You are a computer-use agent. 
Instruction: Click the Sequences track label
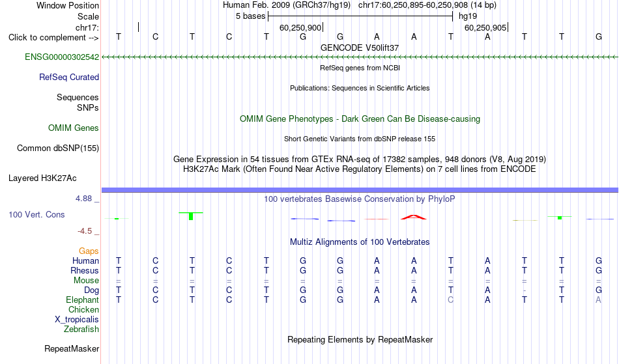point(78,98)
